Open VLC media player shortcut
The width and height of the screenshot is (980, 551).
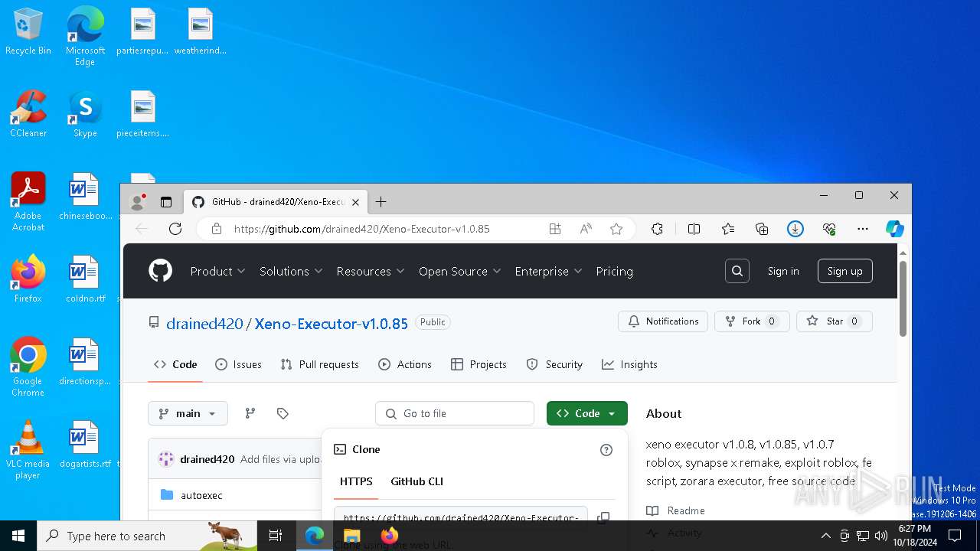click(28, 450)
